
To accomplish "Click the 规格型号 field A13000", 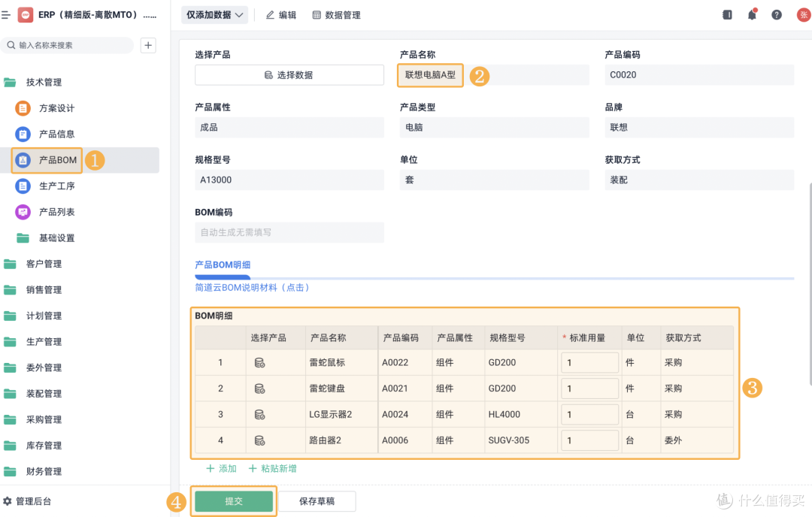I will tap(289, 180).
